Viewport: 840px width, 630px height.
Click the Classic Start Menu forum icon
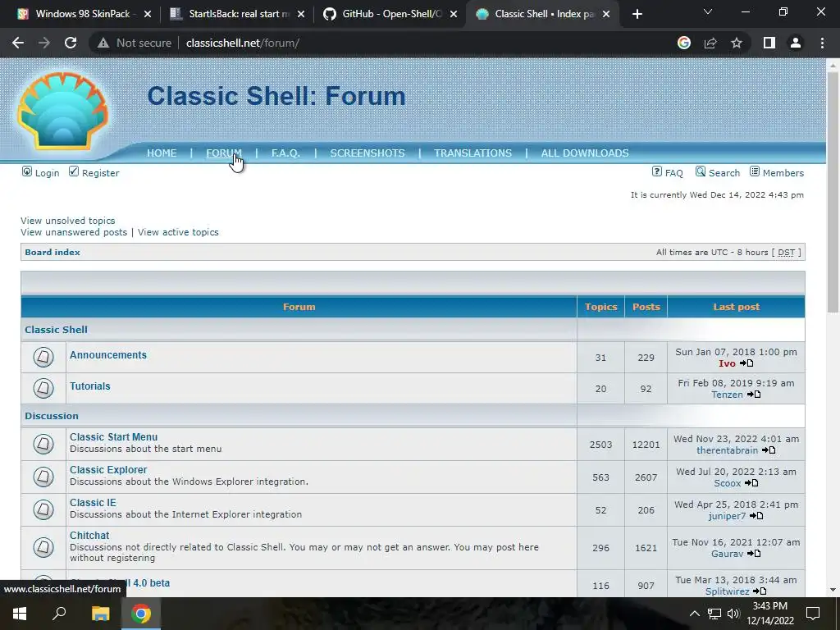pyautogui.click(x=43, y=444)
